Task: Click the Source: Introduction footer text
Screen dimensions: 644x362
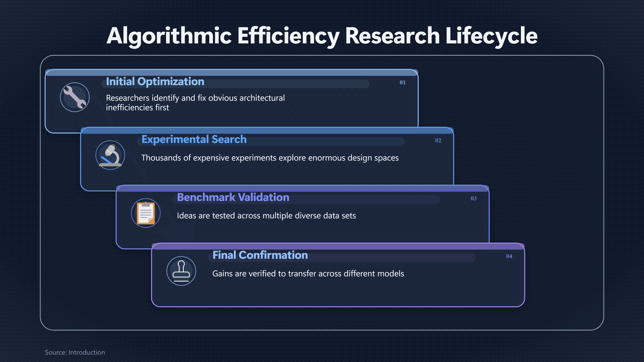Action: tap(75, 352)
